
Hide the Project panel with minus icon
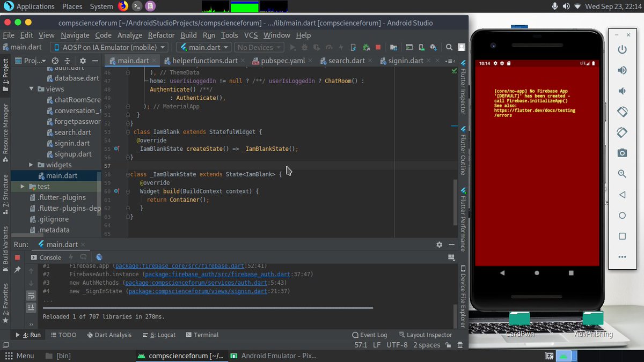coord(96,61)
